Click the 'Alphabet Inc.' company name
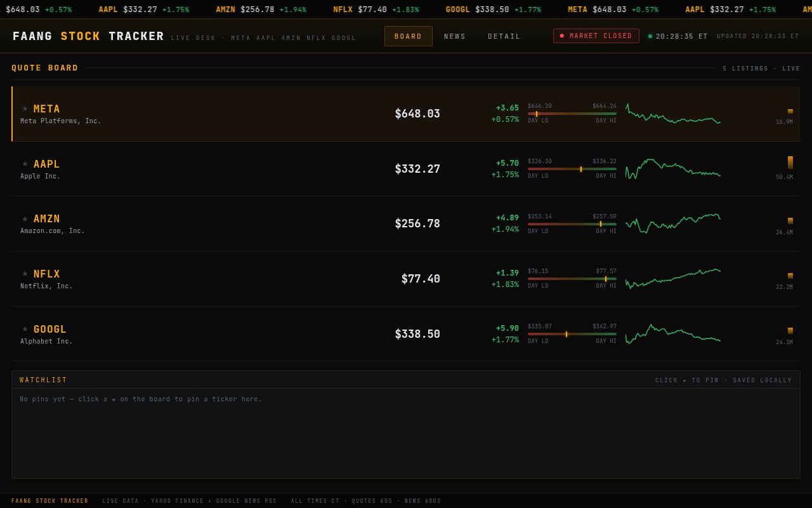The image size is (812, 508). (46, 342)
